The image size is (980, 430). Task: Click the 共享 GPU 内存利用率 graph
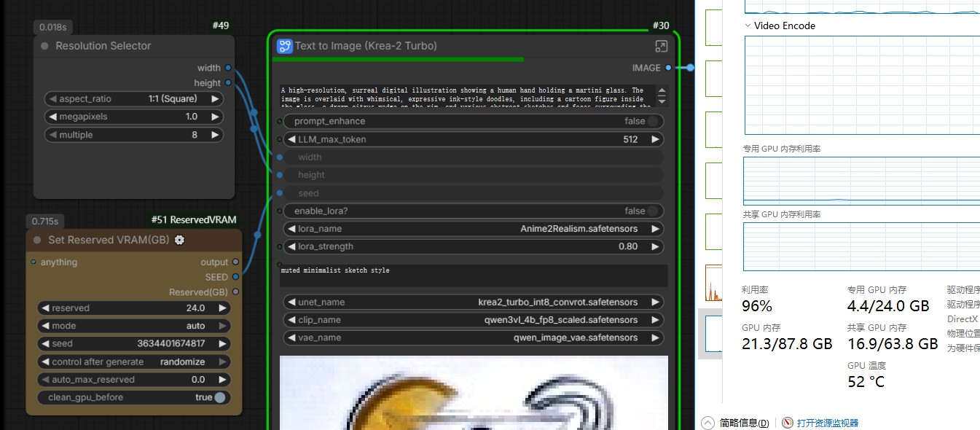pyautogui.click(x=862, y=246)
